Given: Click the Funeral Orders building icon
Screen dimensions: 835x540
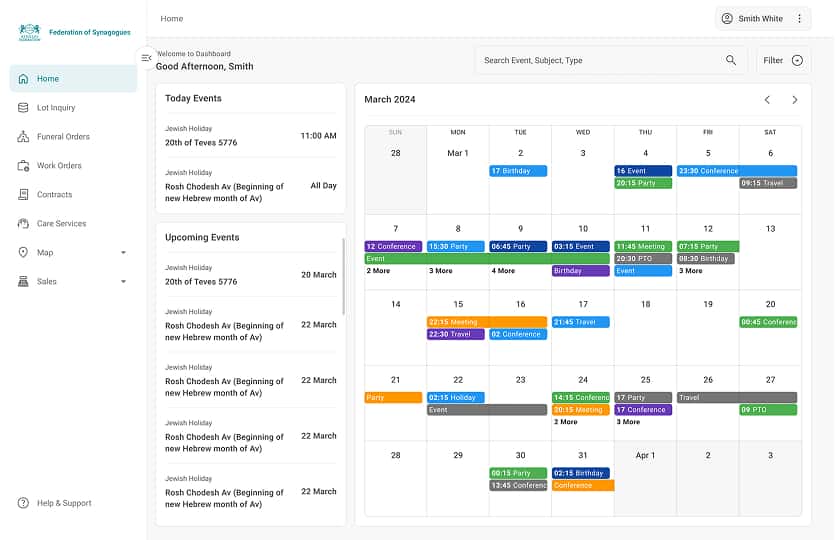Looking at the screenshot, I should click(23, 137).
